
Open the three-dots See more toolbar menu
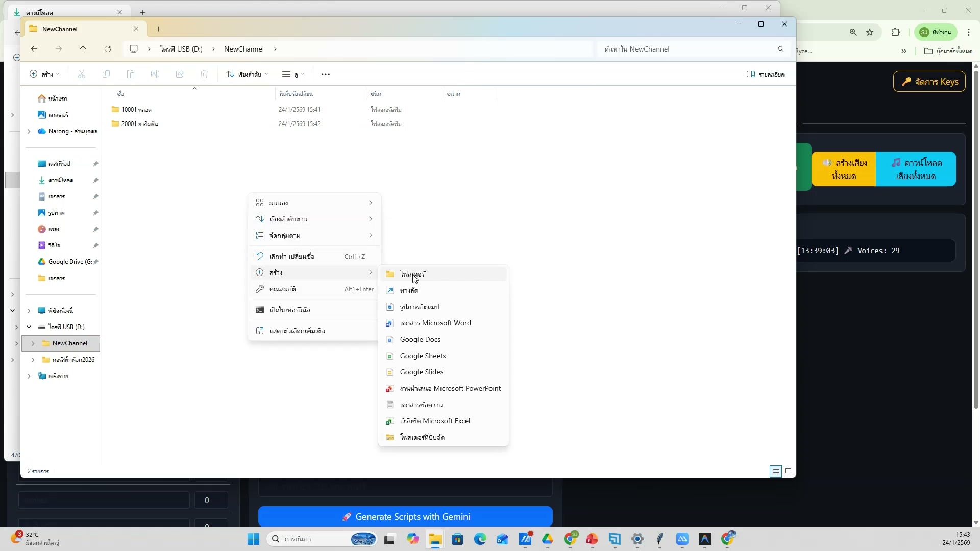[x=326, y=74]
